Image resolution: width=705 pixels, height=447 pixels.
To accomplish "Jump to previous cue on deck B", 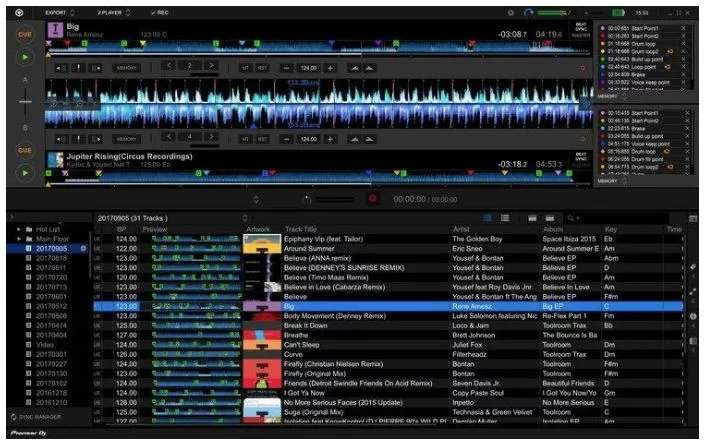I will [x=61, y=139].
